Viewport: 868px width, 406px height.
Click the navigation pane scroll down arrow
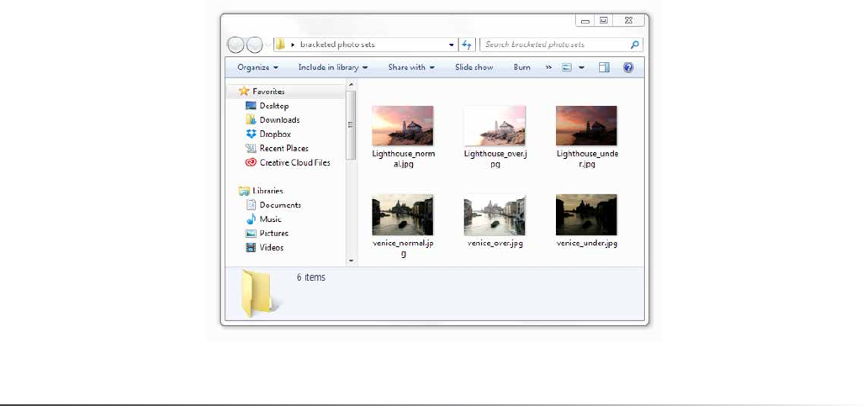351,260
